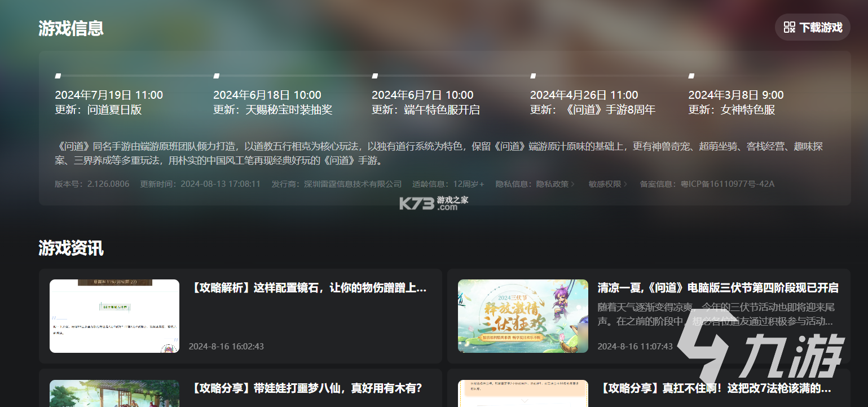Click the 备案信息 粤ICP备16110977号-42A text

pyautogui.click(x=707, y=184)
